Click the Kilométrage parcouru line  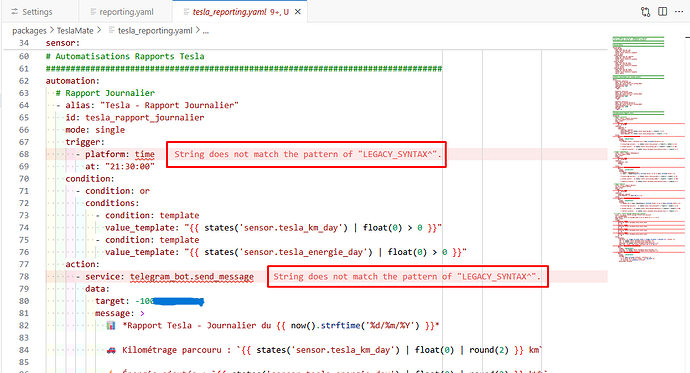tap(324, 350)
